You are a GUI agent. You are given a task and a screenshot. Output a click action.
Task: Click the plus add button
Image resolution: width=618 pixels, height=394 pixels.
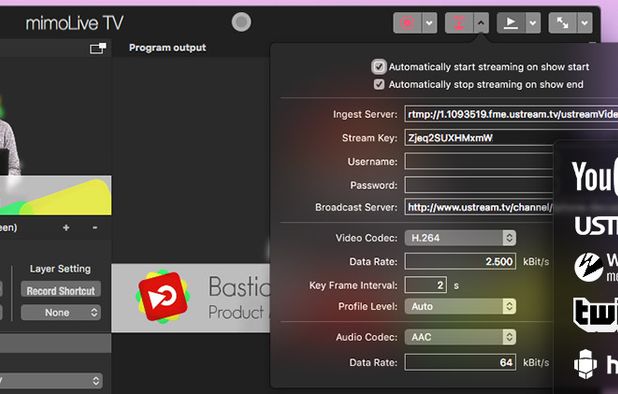tap(66, 228)
